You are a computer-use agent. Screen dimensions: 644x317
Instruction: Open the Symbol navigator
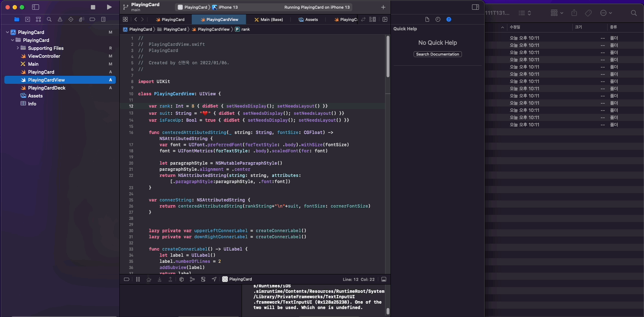[x=38, y=19]
